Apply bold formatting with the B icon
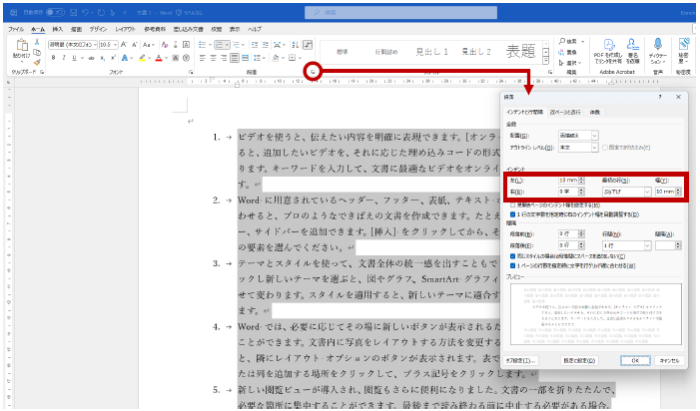The height and width of the screenshot is (411, 700). tap(51, 59)
